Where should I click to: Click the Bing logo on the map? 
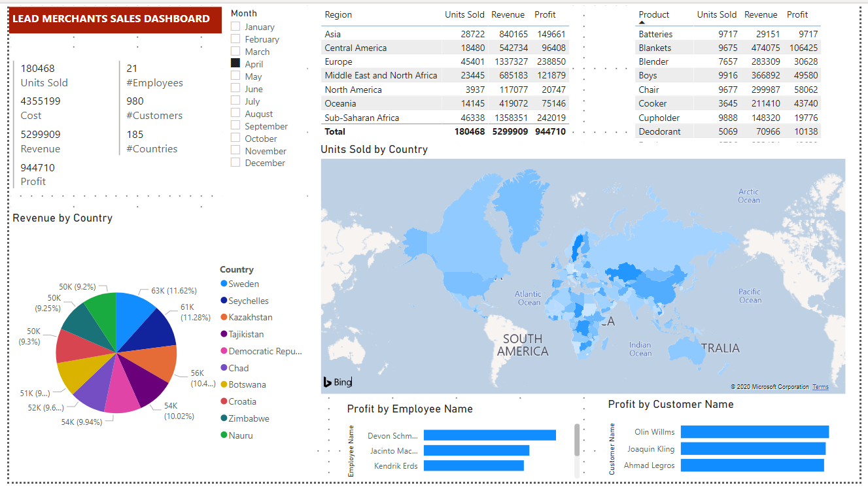click(x=338, y=382)
